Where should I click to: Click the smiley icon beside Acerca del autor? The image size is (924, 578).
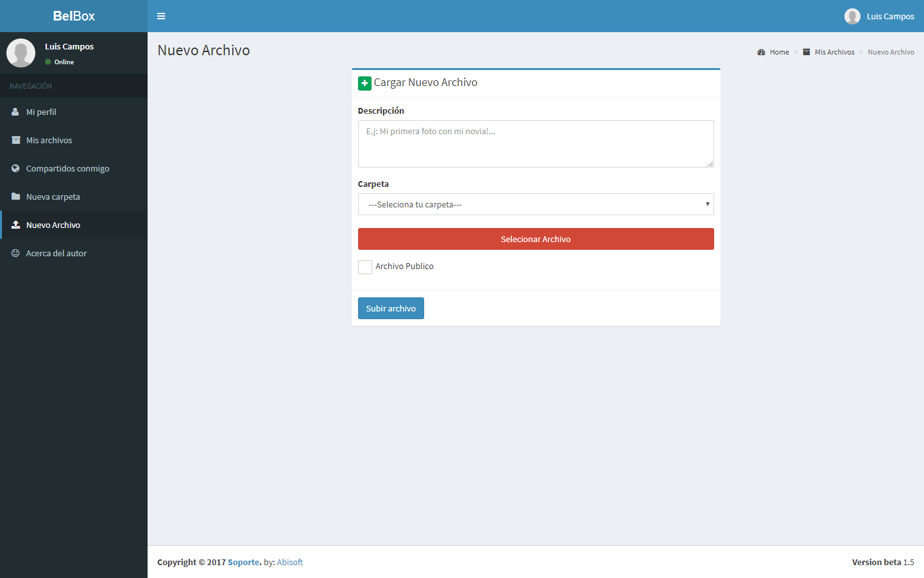click(x=15, y=253)
